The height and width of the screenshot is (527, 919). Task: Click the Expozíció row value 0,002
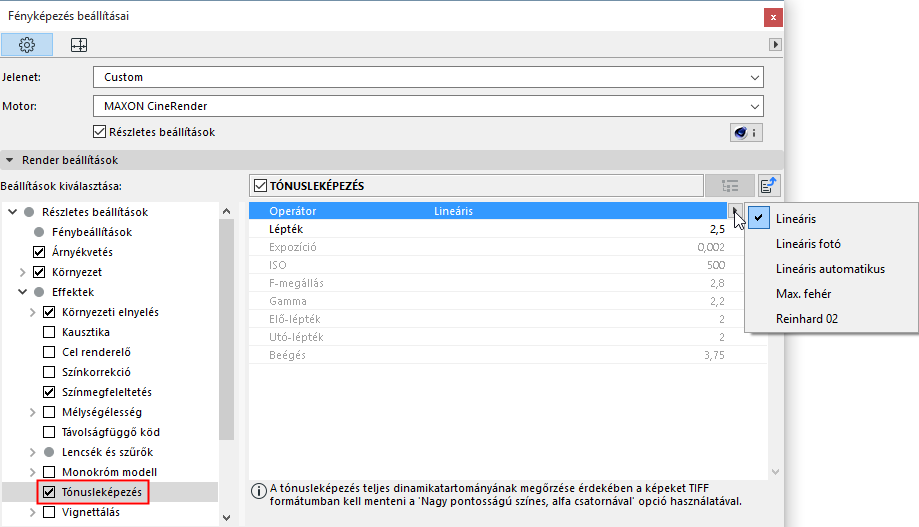click(711, 247)
